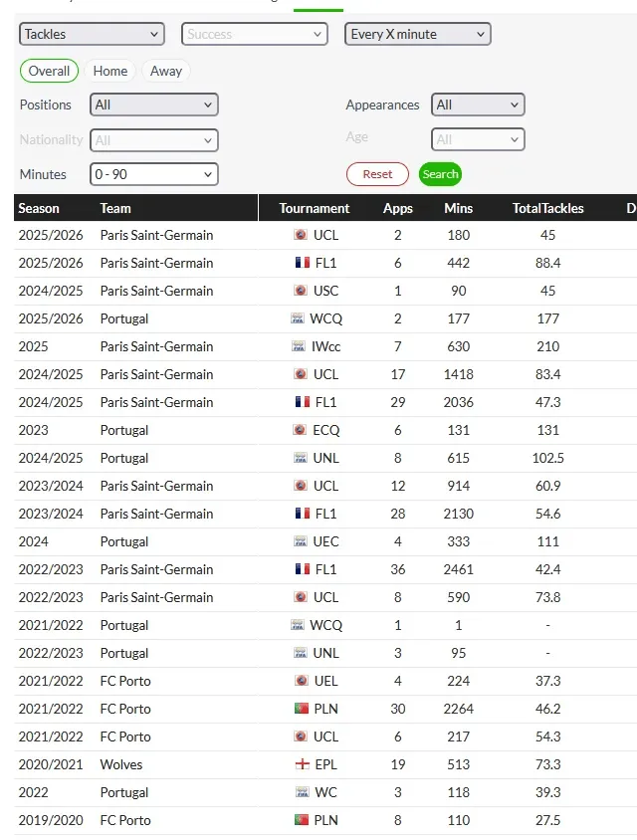Viewport: 637px width, 840px height.
Task: Switch to Home matches filter
Action: [110, 72]
